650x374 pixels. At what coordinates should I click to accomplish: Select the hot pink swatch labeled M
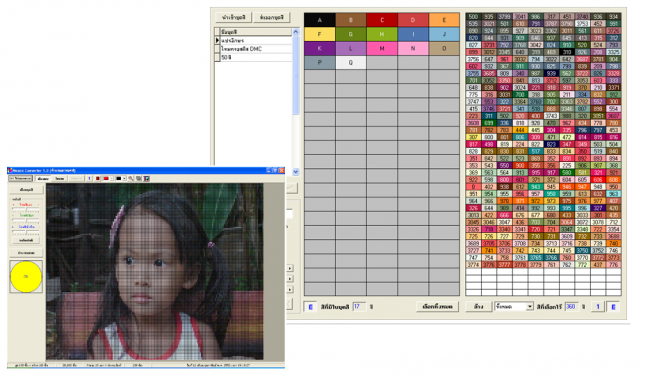point(382,49)
